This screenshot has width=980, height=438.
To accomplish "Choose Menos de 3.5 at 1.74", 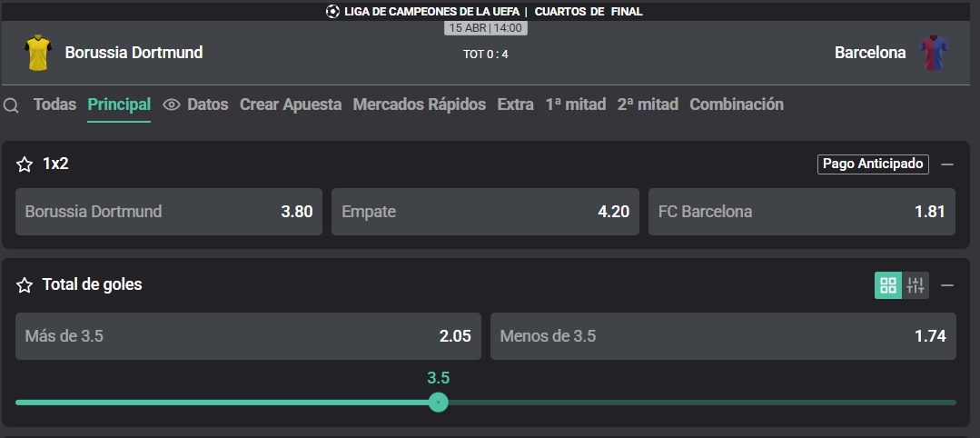I will [x=723, y=336].
